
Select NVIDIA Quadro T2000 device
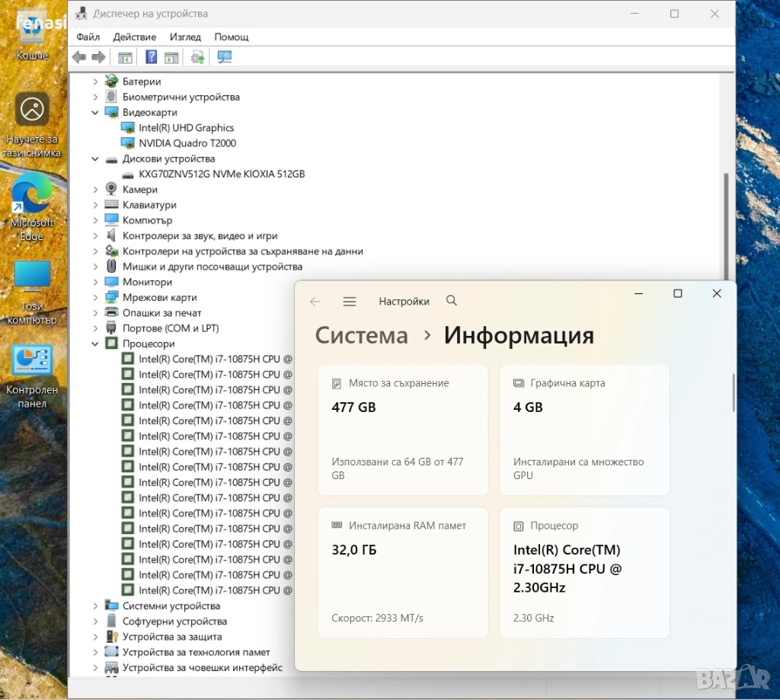point(187,143)
